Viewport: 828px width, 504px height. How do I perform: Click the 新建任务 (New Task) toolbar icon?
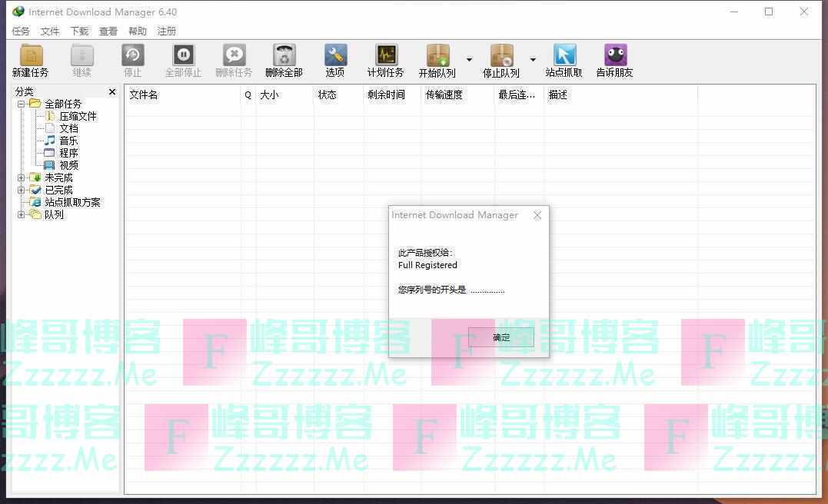[x=31, y=56]
